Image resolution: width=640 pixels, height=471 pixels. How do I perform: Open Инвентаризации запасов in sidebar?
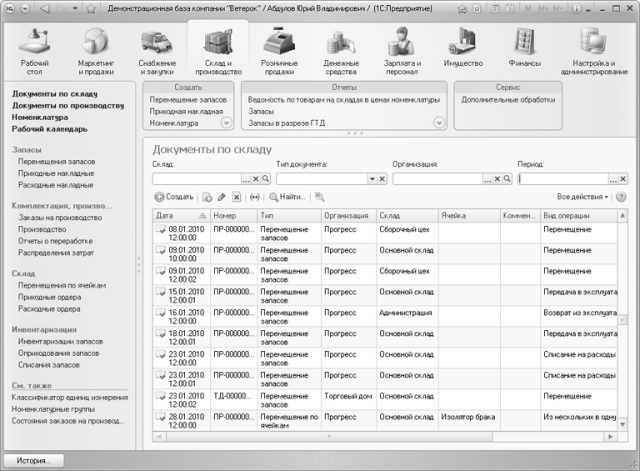60,342
